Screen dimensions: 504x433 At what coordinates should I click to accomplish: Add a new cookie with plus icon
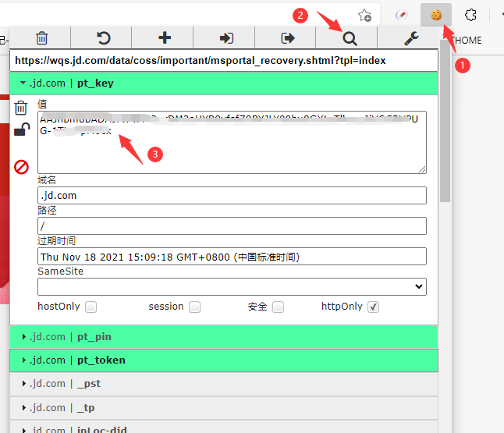tap(165, 37)
